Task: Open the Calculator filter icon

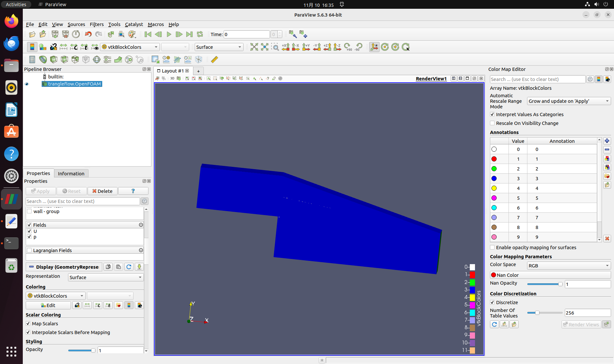Action: click(32, 60)
